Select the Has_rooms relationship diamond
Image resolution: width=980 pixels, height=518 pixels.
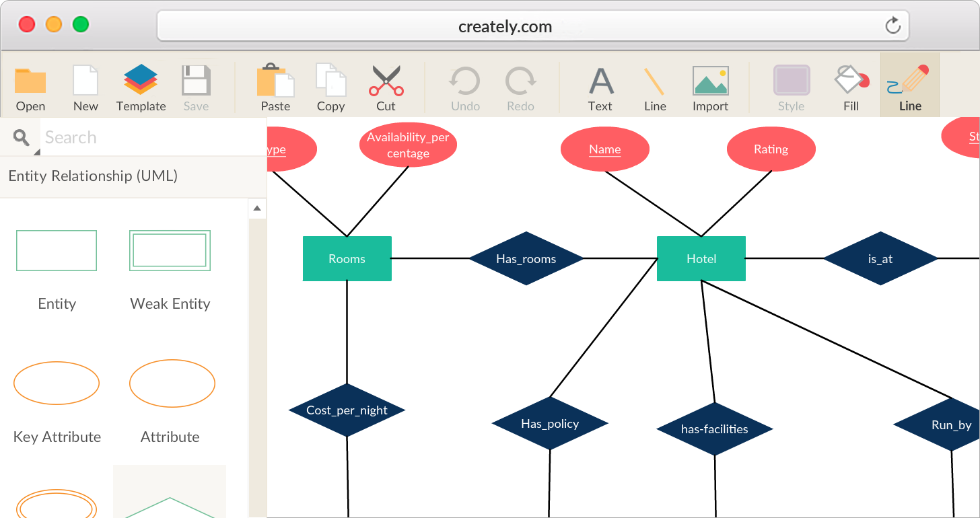pyautogui.click(x=526, y=259)
